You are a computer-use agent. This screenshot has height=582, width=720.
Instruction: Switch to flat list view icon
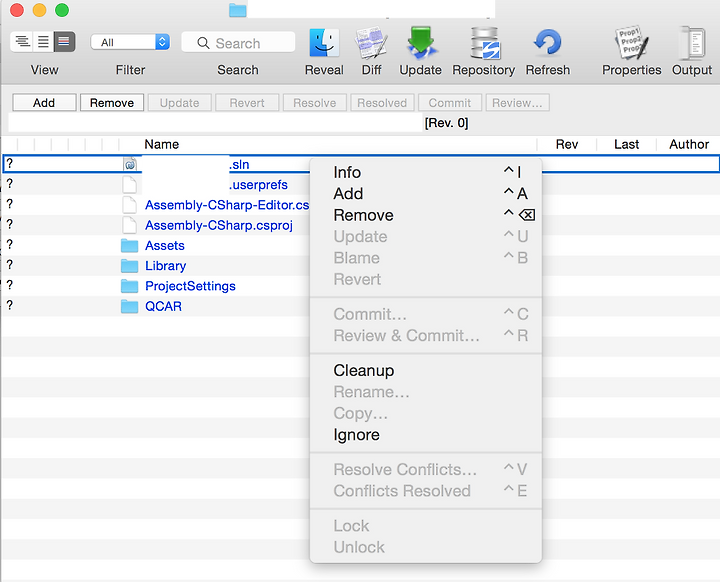coord(43,42)
